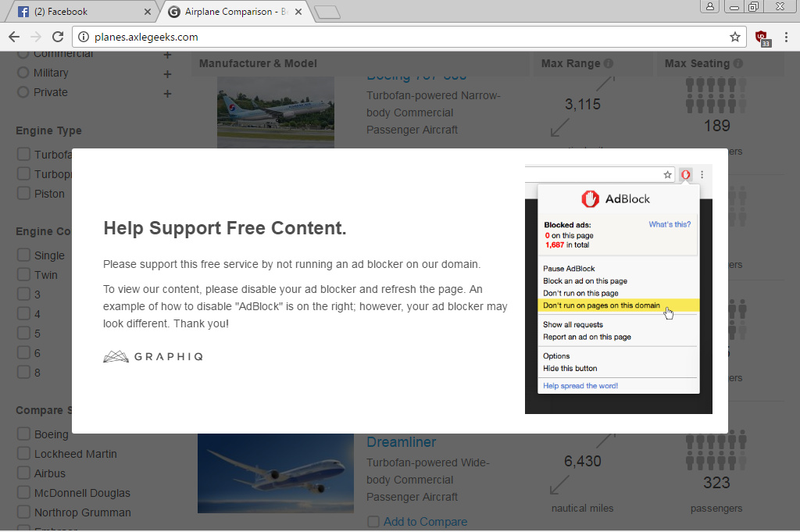Check the Turbofan engine type box
The height and width of the screenshot is (532, 800).
23,154
